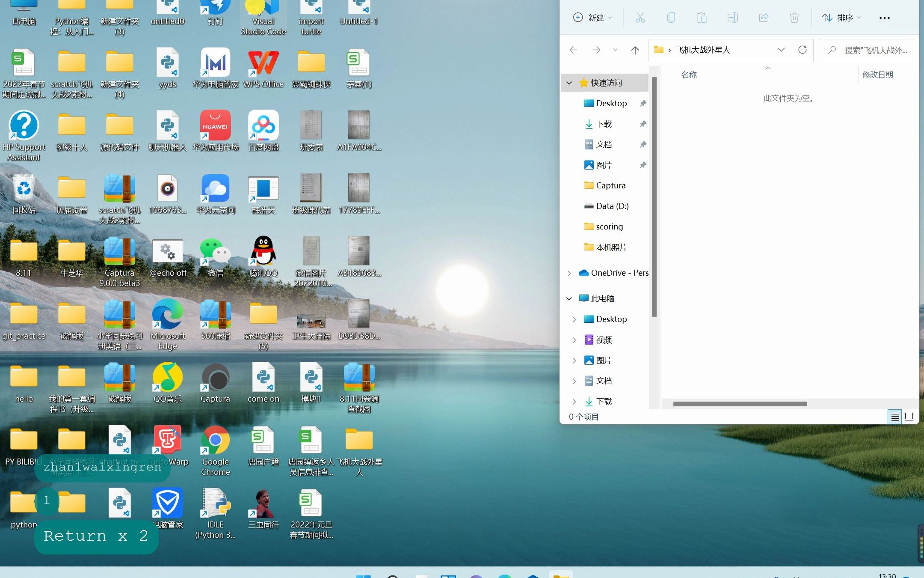Open the address bar history dropdown
The image size is (924, 578).
click(781, 50)
